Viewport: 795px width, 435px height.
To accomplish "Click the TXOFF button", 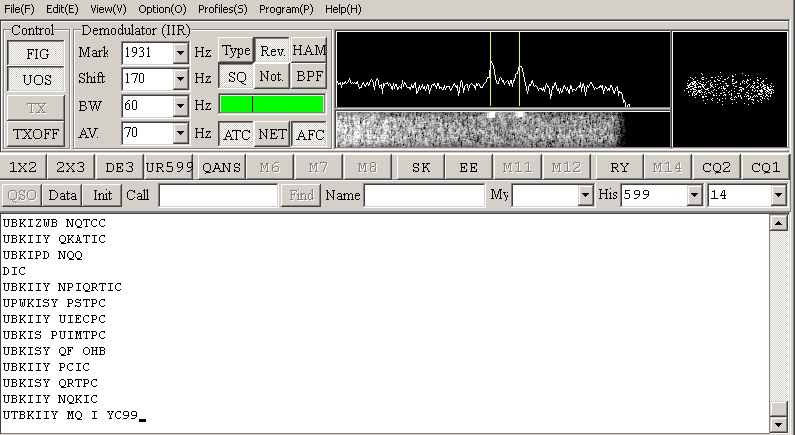I will pos(36,134).
